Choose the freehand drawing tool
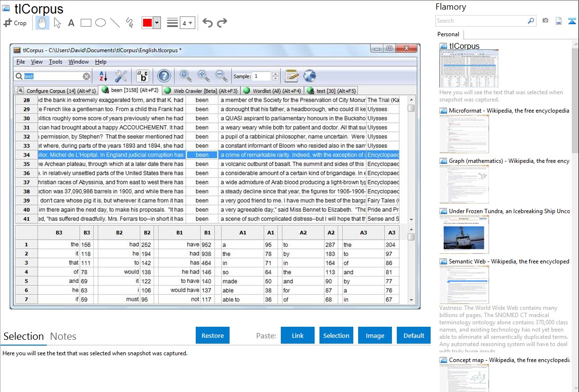The width and height of the screenshot is (579, 392). tap(130, 23)
